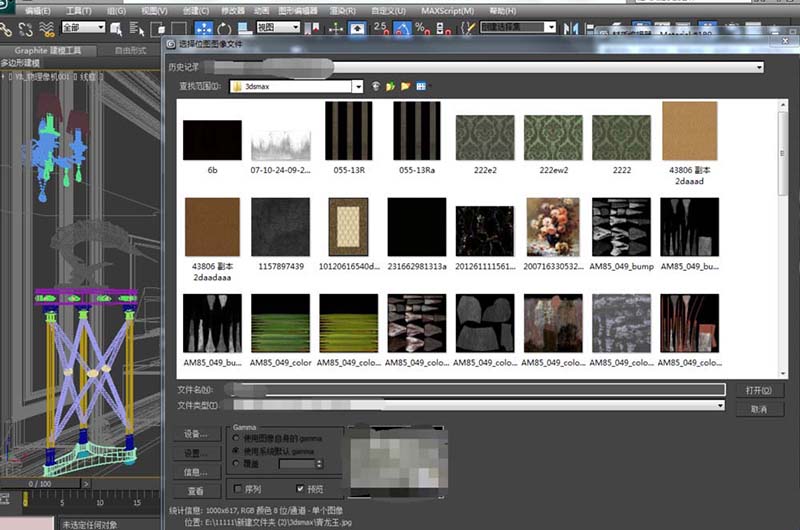Open the 帮助(H) help menu
This screenshot has height=530, width=800.
[x=503, y=11]
